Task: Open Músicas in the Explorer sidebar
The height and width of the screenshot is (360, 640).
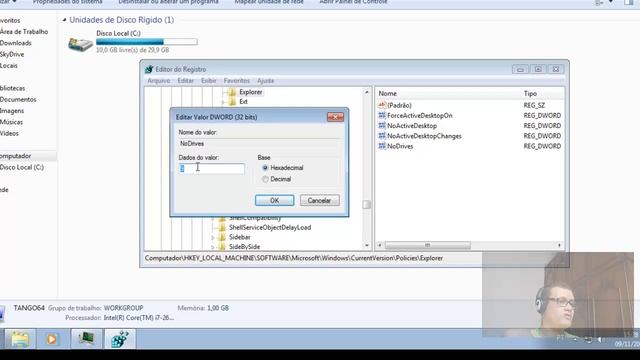Action: [11, 122]
